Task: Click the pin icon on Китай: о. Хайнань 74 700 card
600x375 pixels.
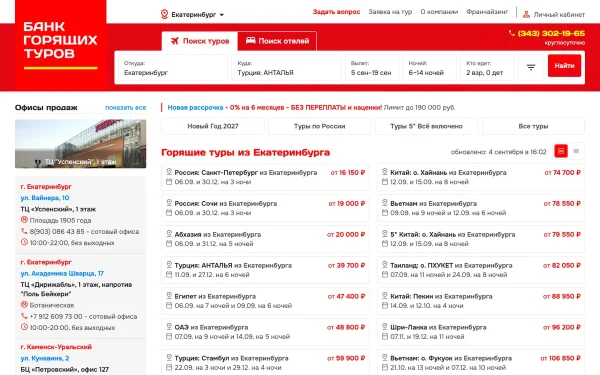Action: pyautogui.click(x=385, y=172)
